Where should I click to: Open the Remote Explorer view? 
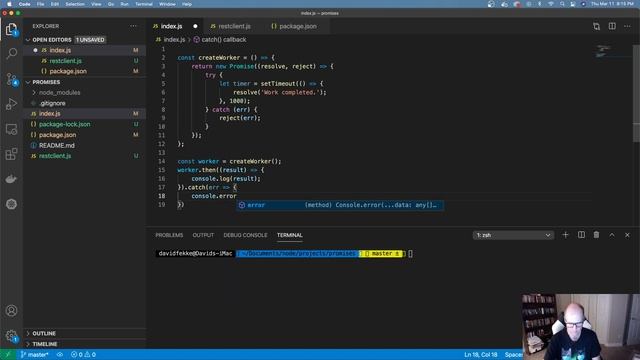[x=11, y=129]
